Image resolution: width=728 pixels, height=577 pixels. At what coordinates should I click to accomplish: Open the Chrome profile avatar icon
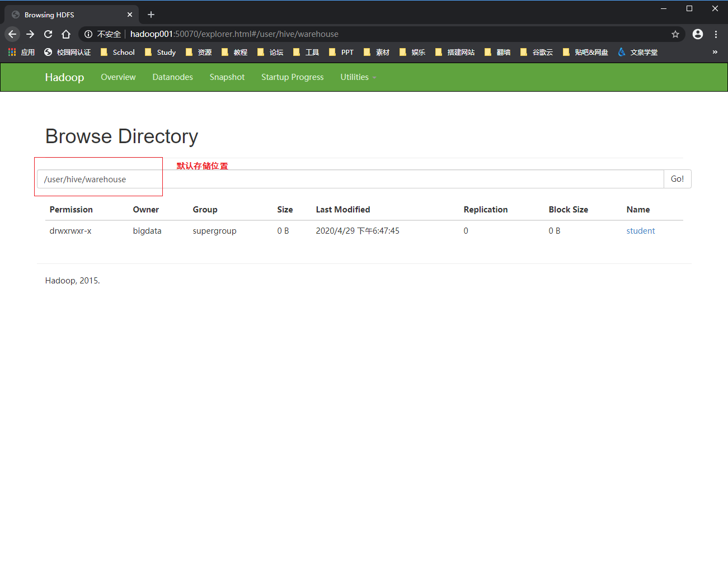(698, 34)
